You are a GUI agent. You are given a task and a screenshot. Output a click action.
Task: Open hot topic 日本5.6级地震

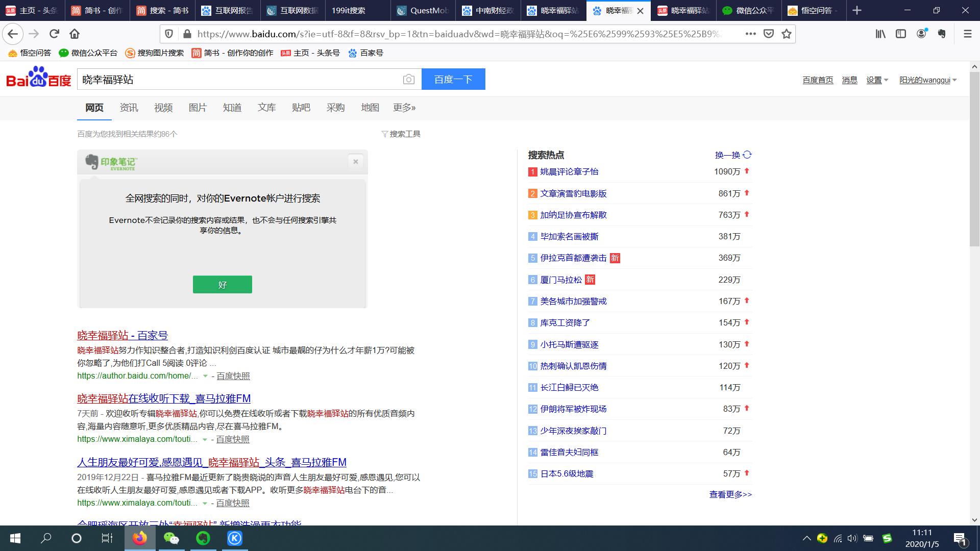pos(567,474)
